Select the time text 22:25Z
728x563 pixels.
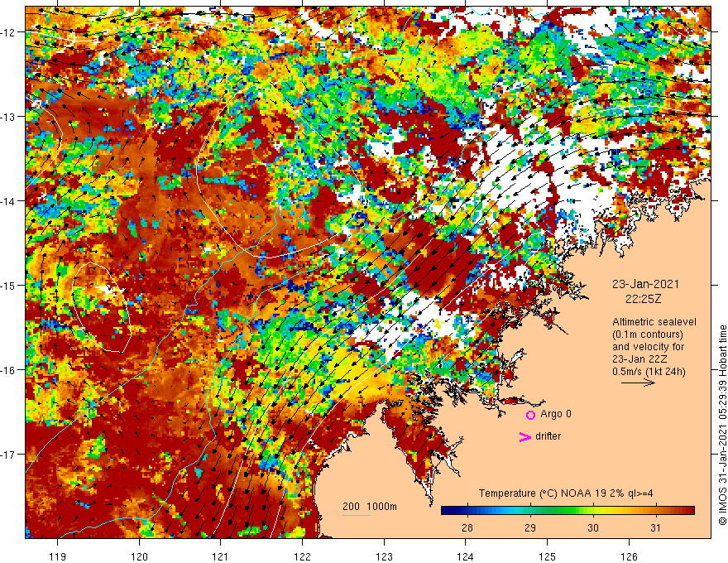pos(643,299)
